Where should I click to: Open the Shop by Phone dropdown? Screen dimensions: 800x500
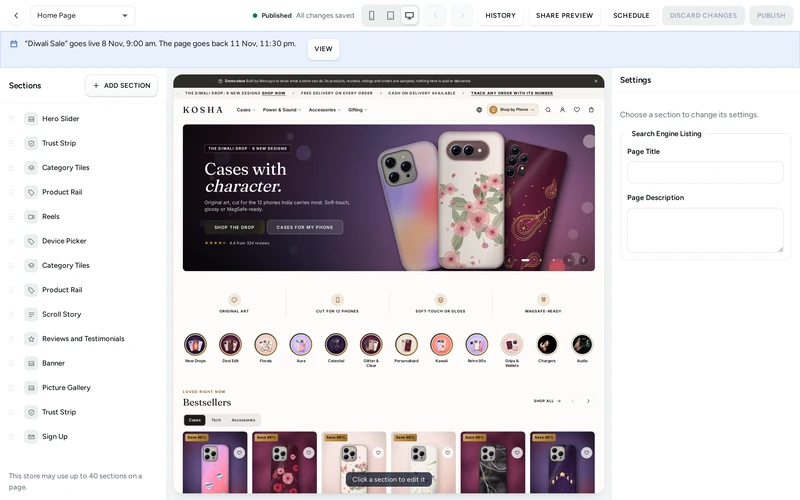(512, 110)
